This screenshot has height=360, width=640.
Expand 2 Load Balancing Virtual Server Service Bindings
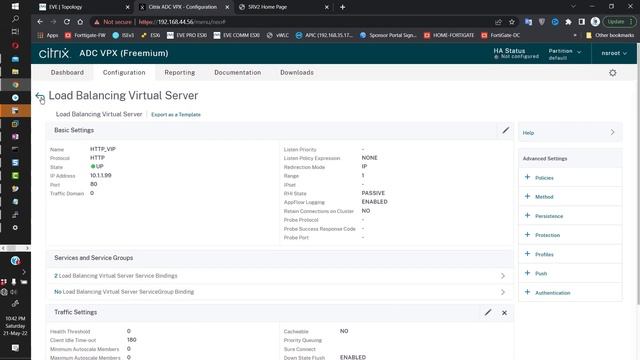pos(280,276)
